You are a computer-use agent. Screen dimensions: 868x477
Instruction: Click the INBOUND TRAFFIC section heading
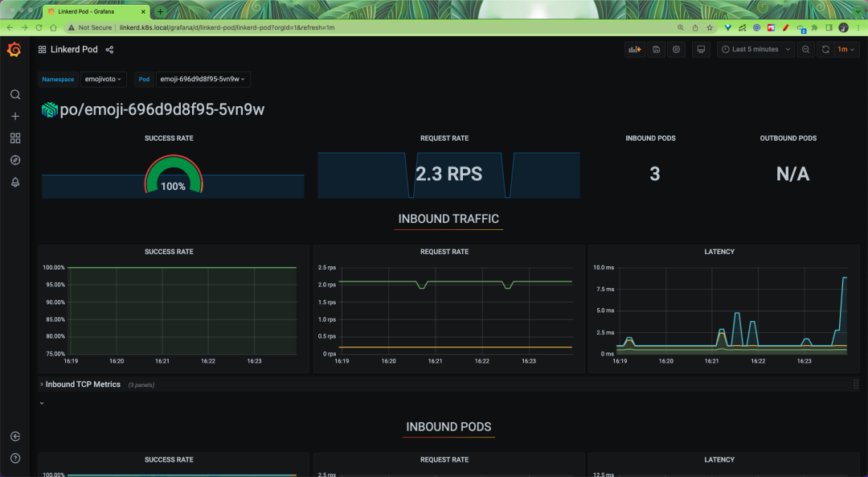pos(448,219)
